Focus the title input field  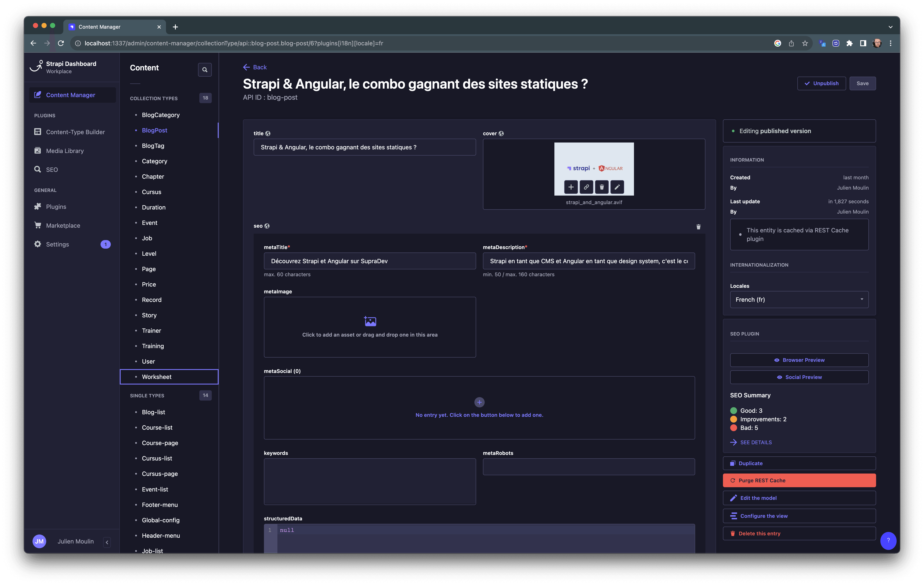tap(364, 147)
